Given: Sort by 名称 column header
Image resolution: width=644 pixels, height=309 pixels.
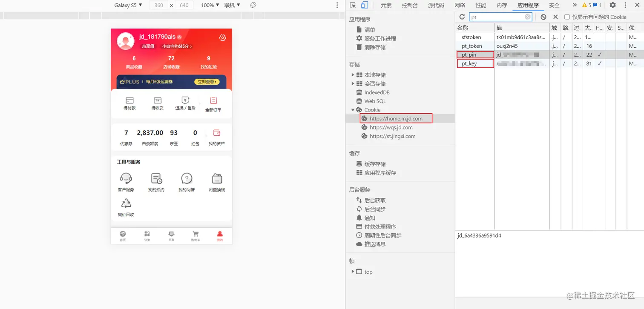Looking at the screenshot, I should (x=474, y=28).
